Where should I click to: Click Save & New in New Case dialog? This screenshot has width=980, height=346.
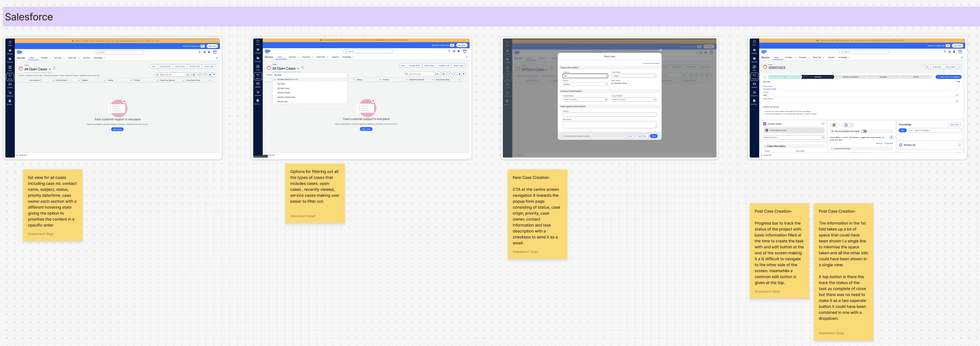[x=643, y=136]
